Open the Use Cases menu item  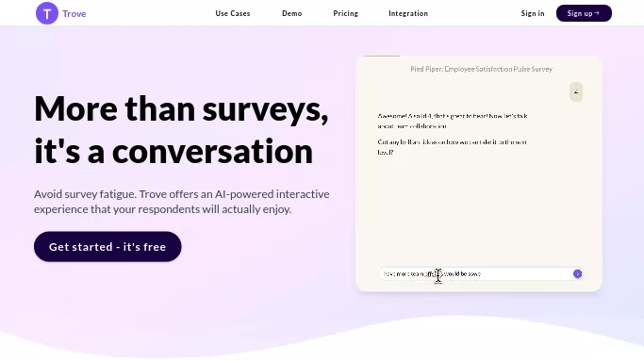pos(233,13)
